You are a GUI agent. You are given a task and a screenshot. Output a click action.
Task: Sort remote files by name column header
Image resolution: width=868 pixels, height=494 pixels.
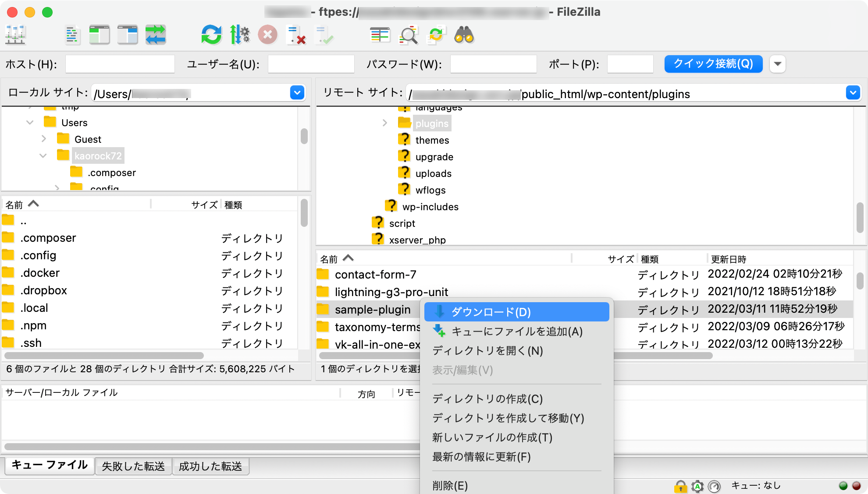click(x=444, y=259)
